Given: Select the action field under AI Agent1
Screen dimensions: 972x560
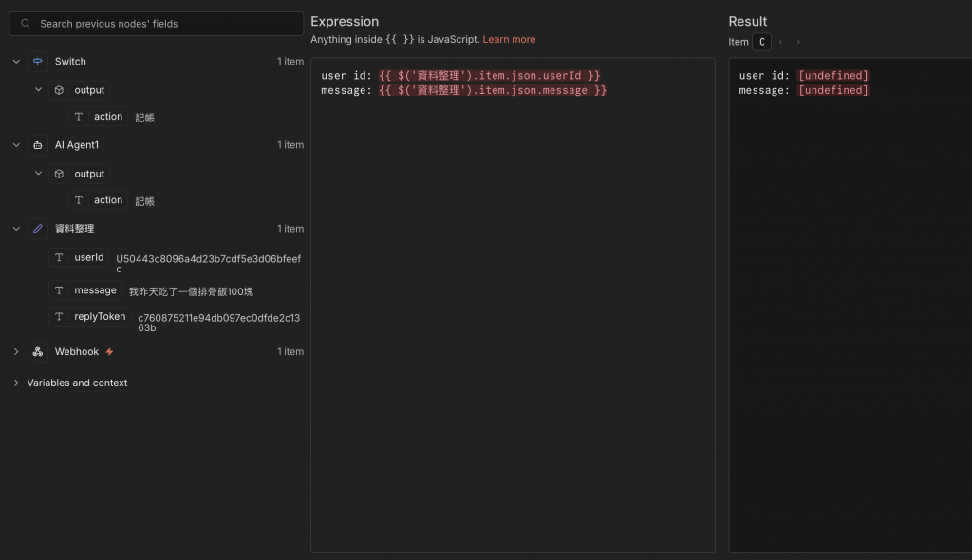Looking at the screenshot, I should click(x=99, y=200).
